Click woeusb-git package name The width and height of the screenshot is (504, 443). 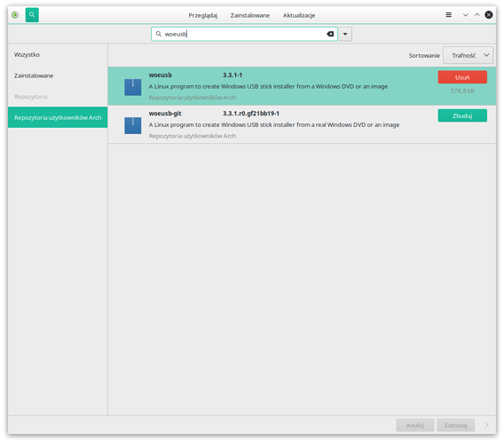tap(165, 114)
